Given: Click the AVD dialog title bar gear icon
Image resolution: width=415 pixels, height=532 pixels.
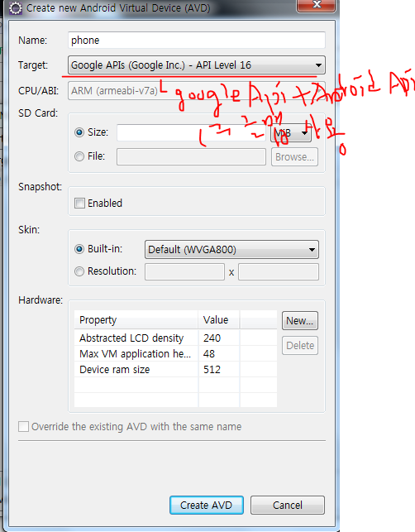Looking at the screenshot, I should point(15,7).
